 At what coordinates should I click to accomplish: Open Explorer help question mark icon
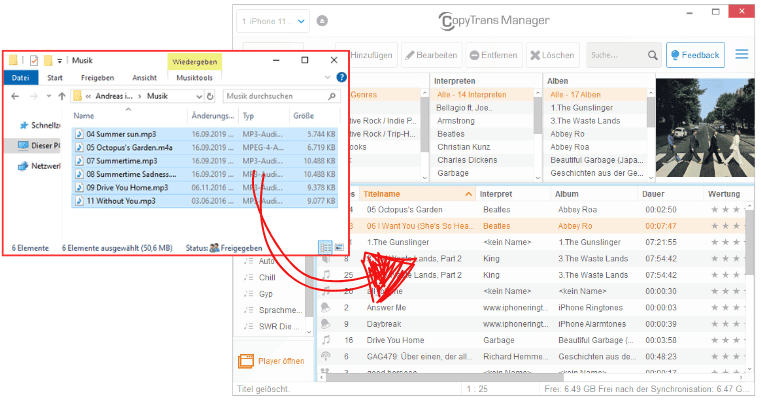pos(342,77)
